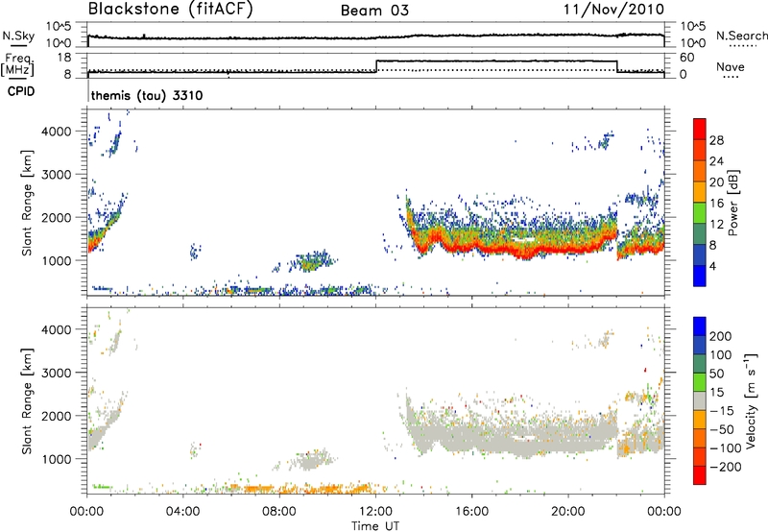This screenshot has width=768, height=532.
Task: Click the blue top of velocity colorbar
Action: [x=700, y=326]
